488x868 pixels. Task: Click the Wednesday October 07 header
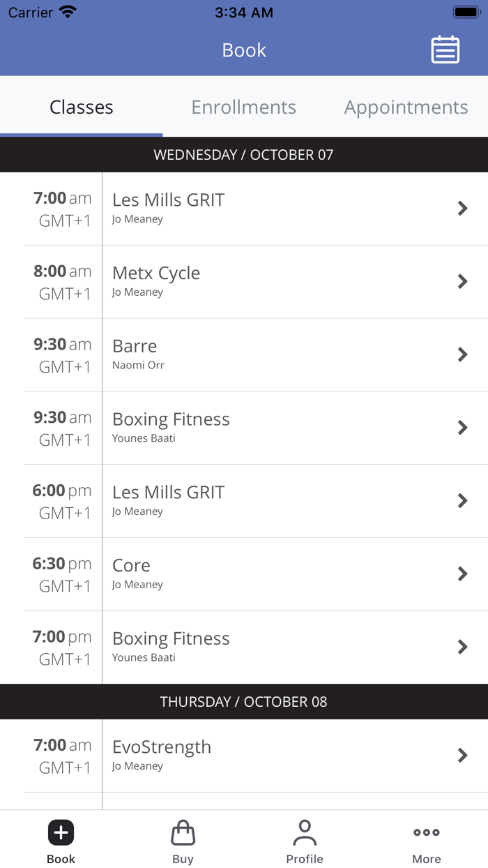243,154
